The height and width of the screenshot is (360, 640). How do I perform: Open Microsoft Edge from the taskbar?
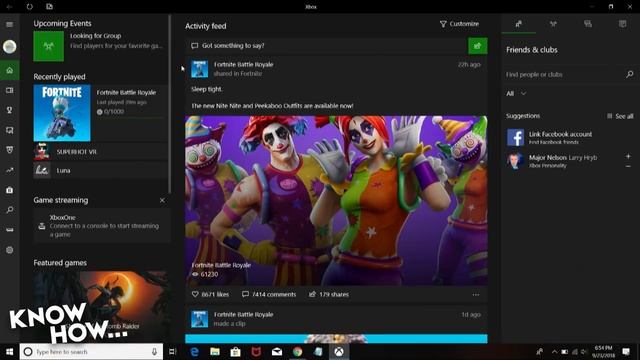(194, 352)
